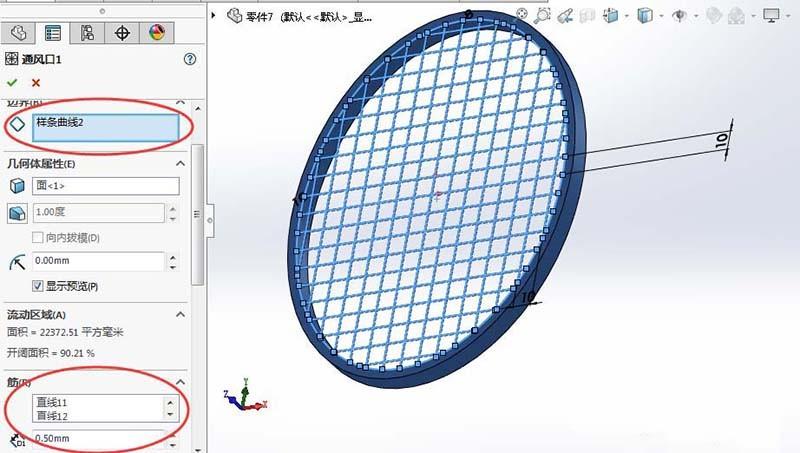
Task: Enable the 向内拔模 checkbox
Action: point(37,237)
